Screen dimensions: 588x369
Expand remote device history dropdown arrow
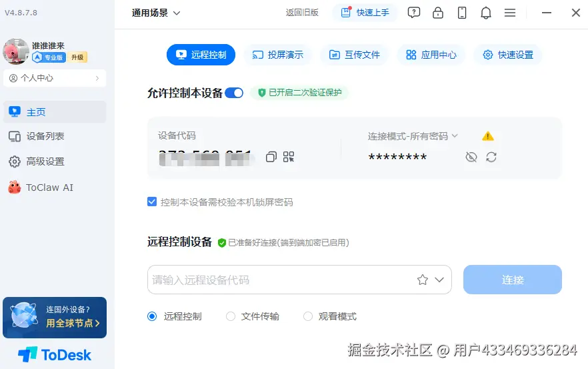[439, 280]
